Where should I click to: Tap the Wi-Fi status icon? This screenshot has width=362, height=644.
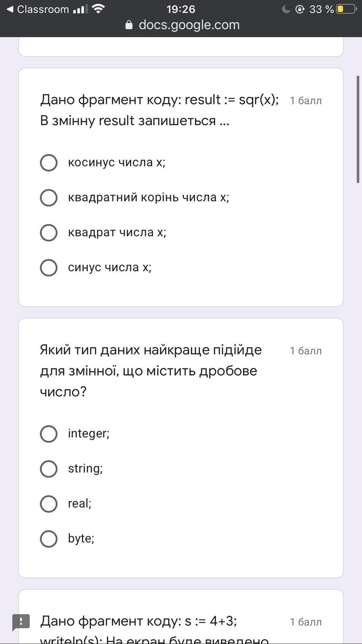click(x=98, y=8)
